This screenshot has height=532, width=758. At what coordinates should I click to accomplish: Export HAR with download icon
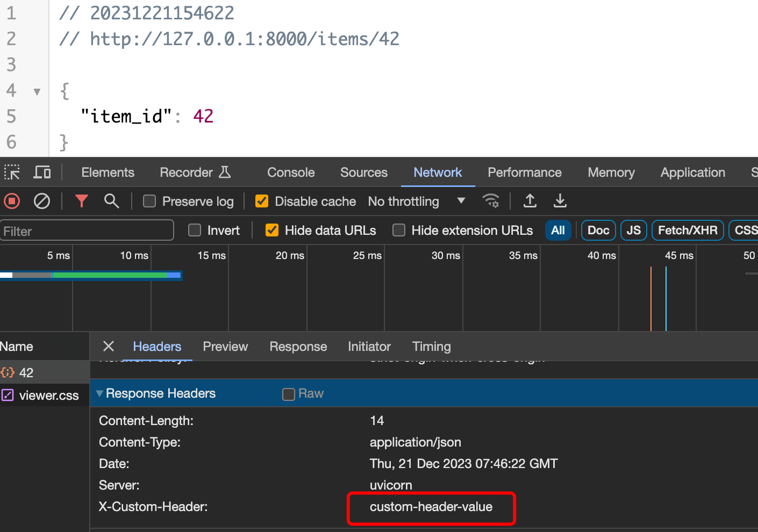560,201
